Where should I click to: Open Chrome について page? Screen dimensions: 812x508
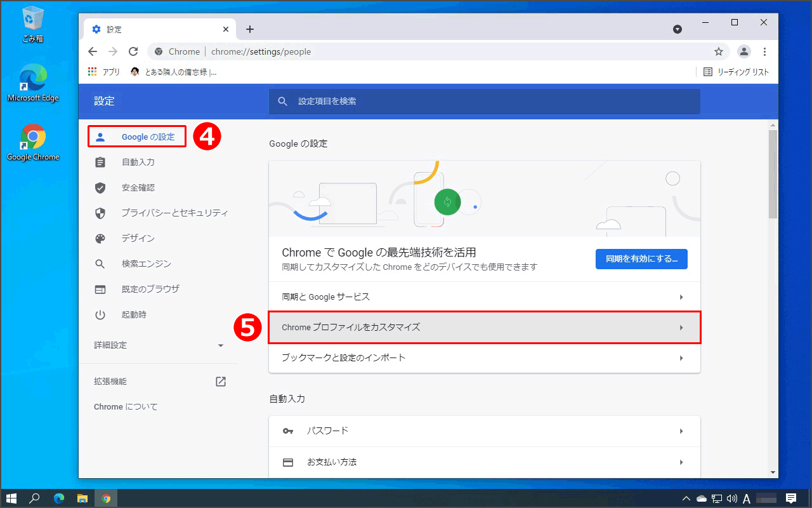(x=126, y=407)
